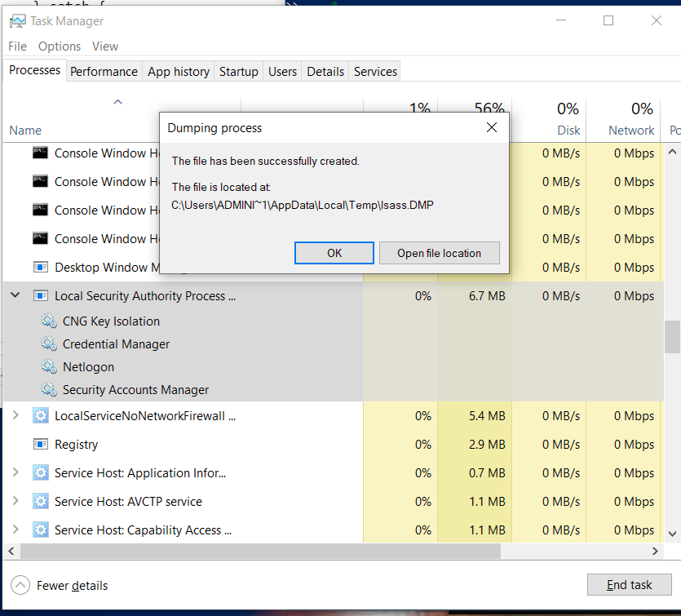Close the Task Manager window
The image size is (681, 616).
coord(657,20)
